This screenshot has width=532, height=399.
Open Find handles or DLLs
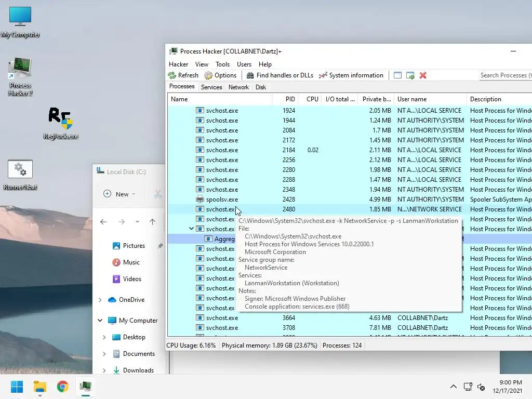280,75
